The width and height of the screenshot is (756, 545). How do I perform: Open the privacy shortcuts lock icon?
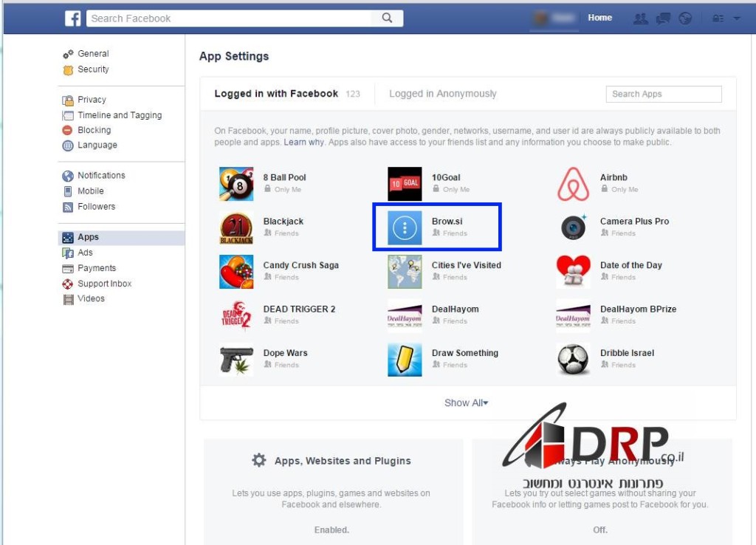click(x=718, y=19)
